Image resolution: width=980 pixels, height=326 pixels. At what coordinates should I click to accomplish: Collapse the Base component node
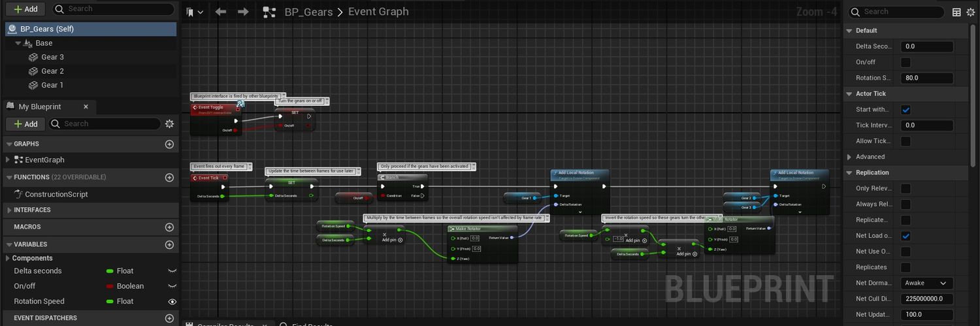18,43
